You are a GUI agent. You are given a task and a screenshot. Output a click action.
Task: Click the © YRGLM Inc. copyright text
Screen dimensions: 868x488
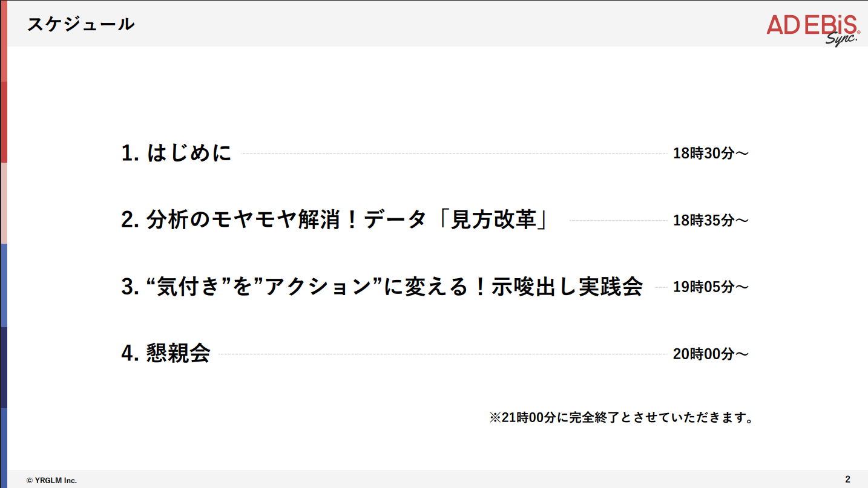click(51, 481)
